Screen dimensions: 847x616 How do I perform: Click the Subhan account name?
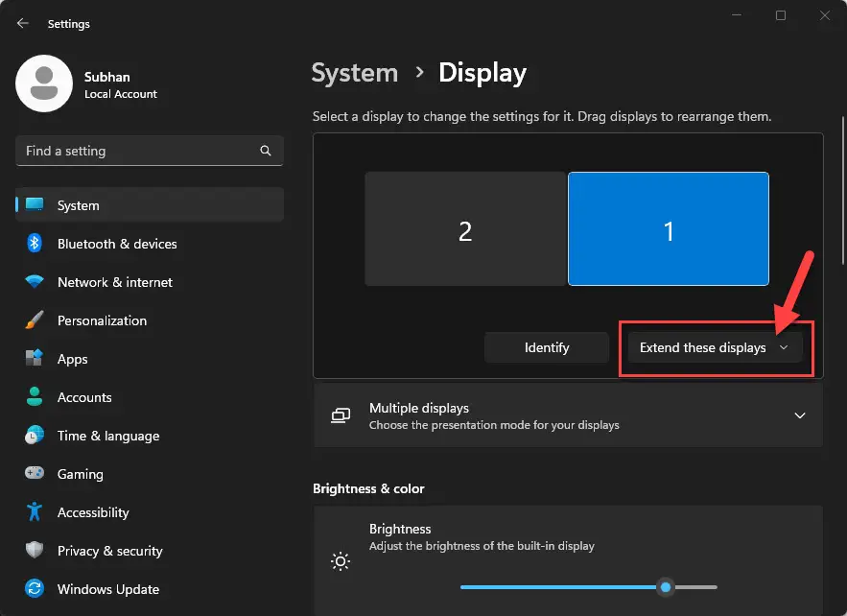pos(107,77)
